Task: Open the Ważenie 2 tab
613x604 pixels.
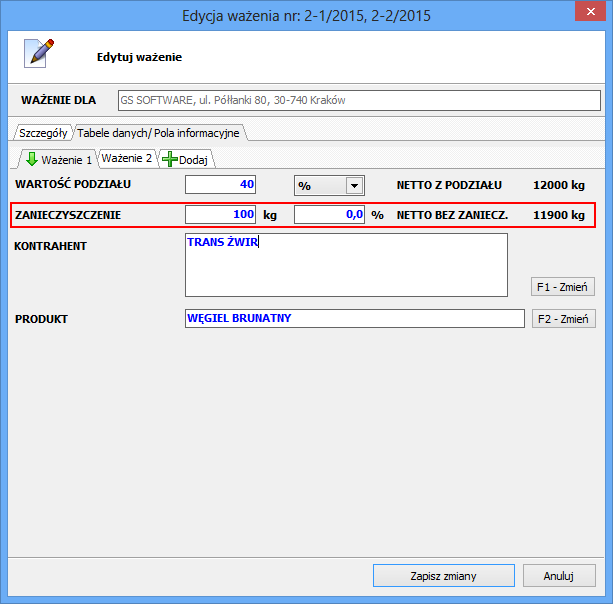Action: (127, 159)
